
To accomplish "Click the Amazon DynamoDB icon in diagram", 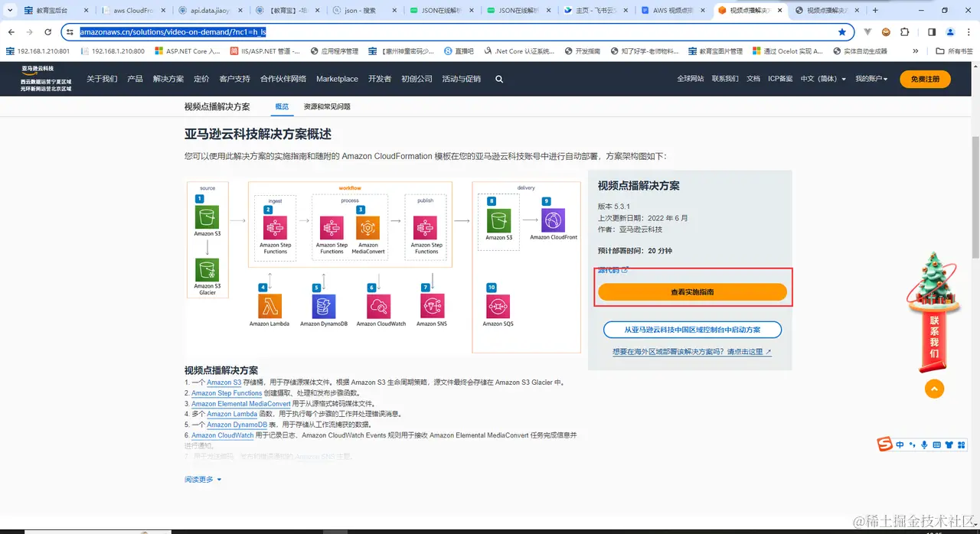I will click(324, 306).
